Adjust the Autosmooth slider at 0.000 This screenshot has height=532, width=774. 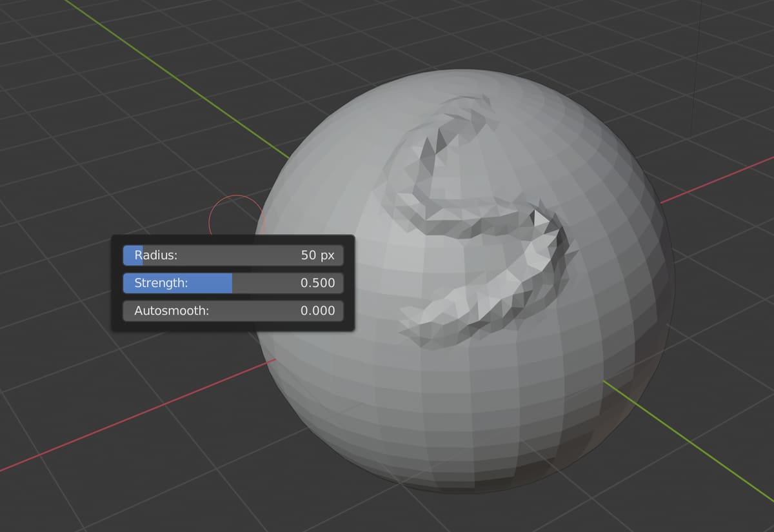(233, 311)
